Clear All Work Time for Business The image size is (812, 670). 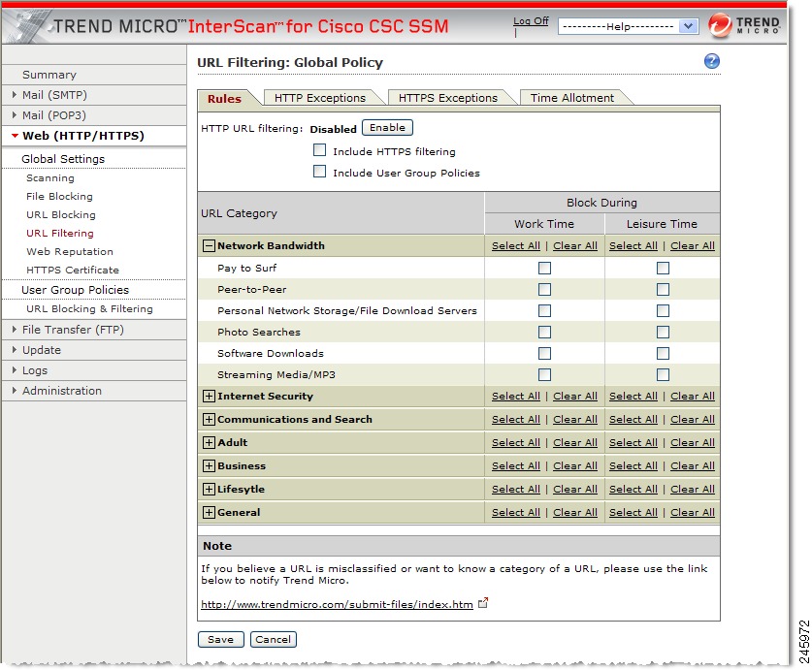tap(575, 466)
